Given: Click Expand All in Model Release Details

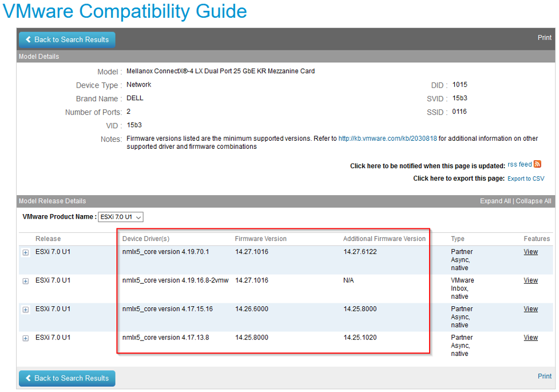Looking at the screenshot, I should pos(495,201).
